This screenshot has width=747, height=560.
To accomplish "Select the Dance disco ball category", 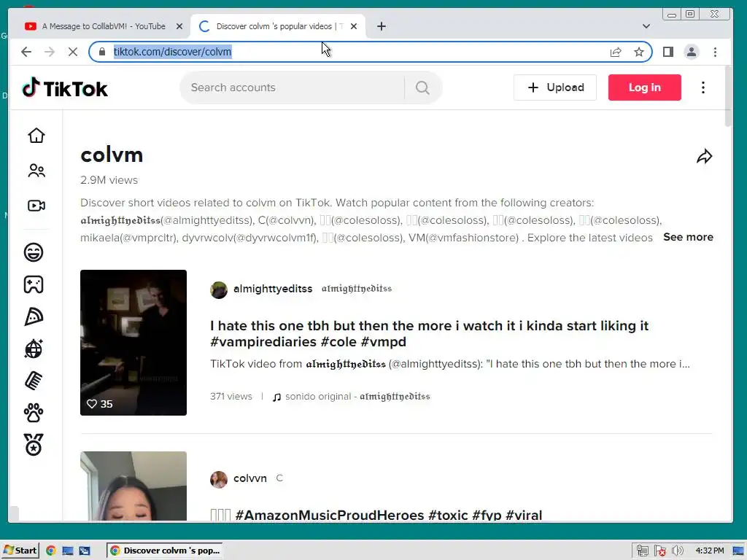I will point(34,349).
